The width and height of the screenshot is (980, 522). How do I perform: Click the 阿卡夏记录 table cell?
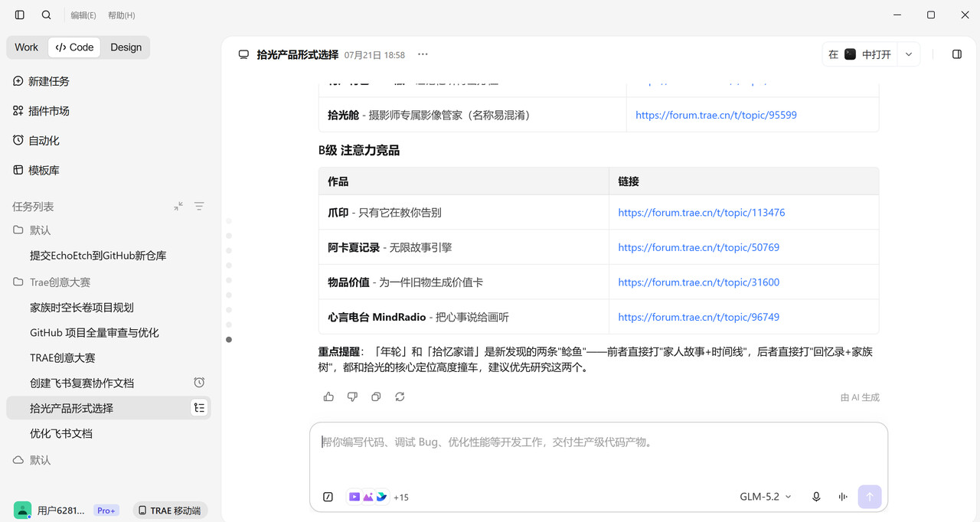click(464, 247)
